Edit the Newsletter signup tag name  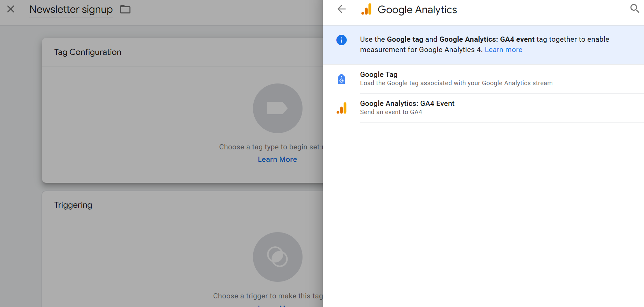[x=71, y=9]
